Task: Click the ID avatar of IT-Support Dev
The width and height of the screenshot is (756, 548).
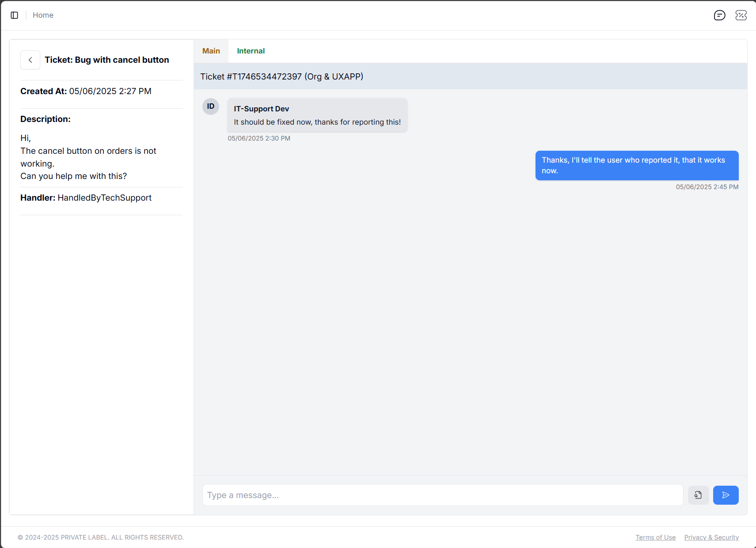Action: 211,107
